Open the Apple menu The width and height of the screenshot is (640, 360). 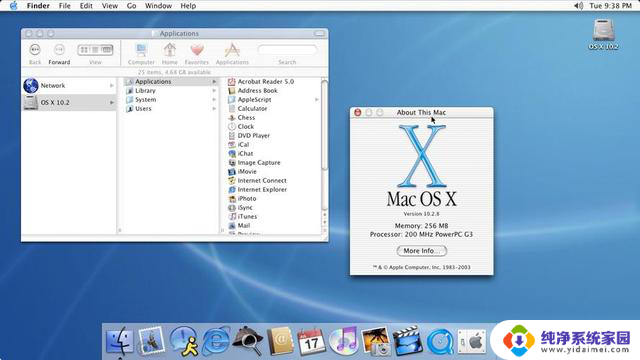coord(13,6)
